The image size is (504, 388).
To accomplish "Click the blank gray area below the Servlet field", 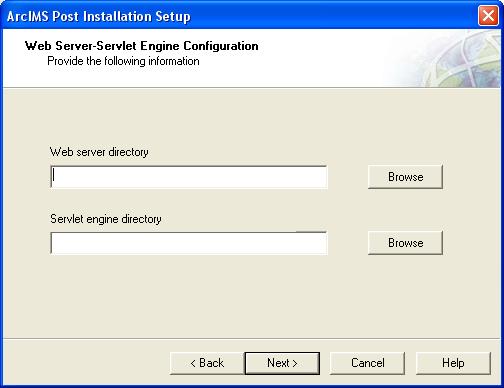I will click(x=252, y=297).
